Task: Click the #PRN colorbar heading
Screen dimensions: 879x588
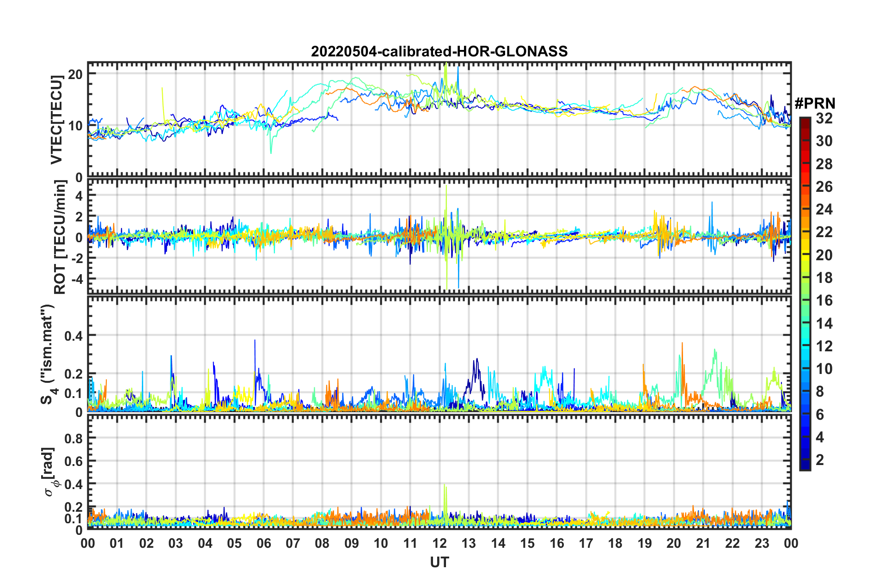Action: coord(815,104)
